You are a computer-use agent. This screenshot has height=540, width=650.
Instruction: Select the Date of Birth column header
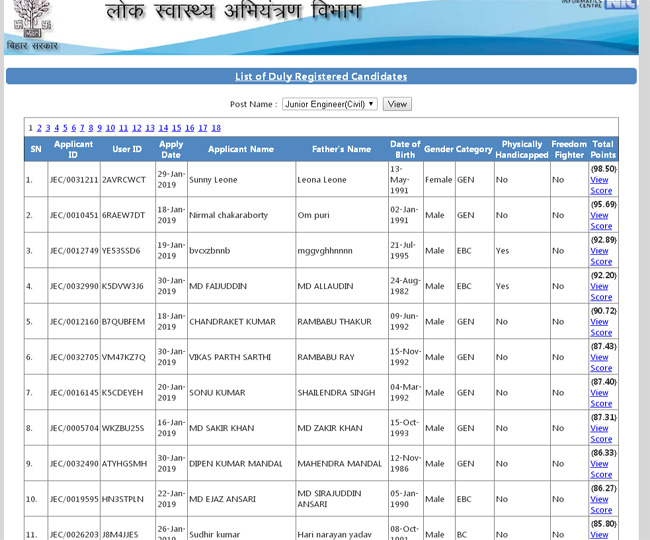pos(405,149)
